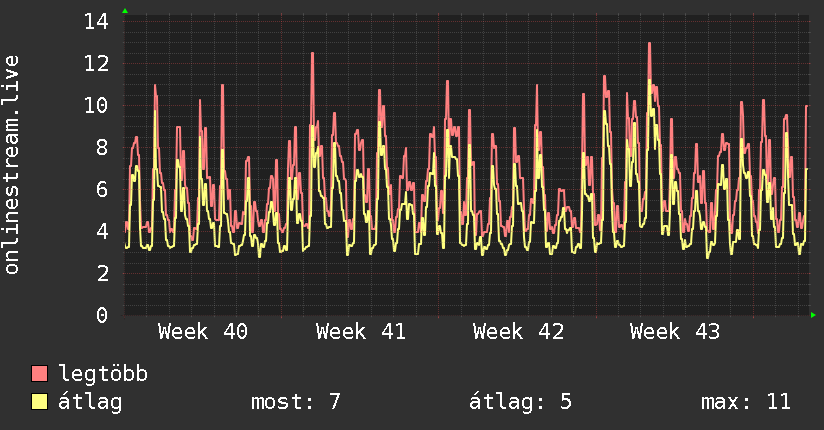The height and width of the screenshot is (430, 824).
Task: Click the Week 41 axis label
Action: point(360,332)
